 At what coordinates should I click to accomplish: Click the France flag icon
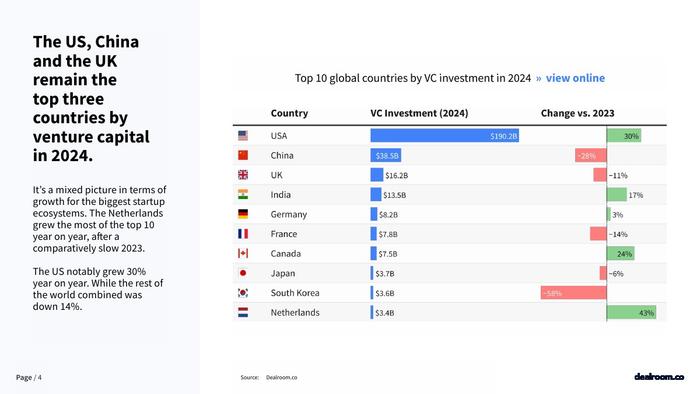coord(243,234)
